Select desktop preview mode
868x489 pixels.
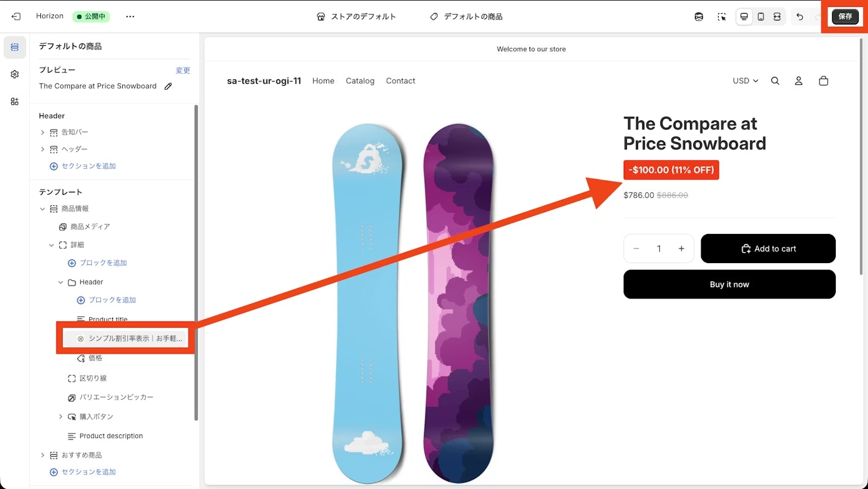[743, 17]
